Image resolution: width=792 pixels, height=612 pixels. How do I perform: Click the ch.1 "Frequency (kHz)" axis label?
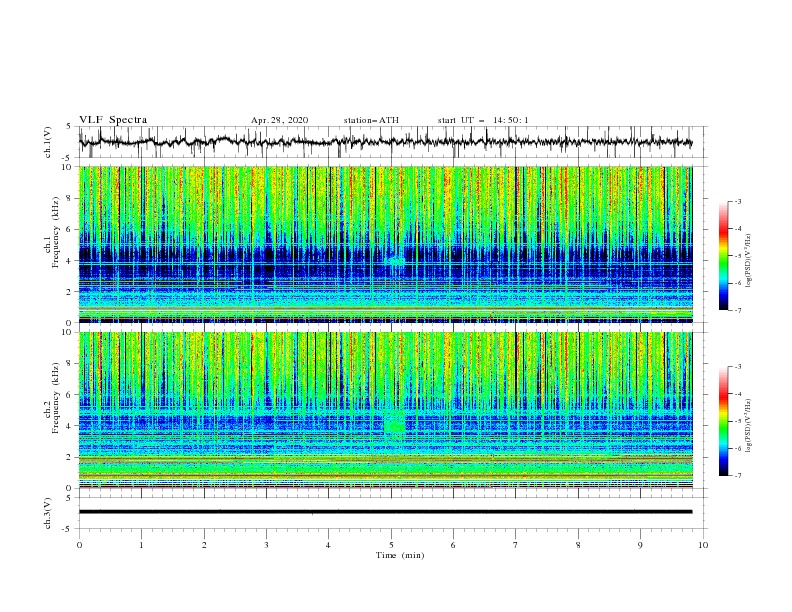[56, 233]
